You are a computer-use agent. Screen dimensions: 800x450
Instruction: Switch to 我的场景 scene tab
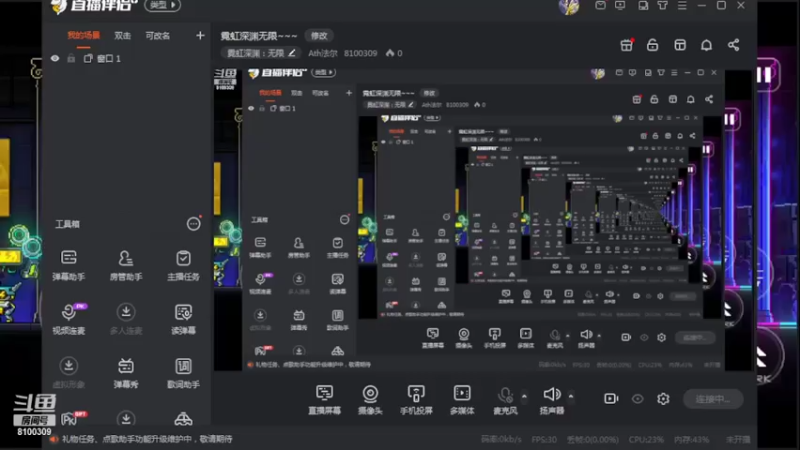(x=84, y=35)
